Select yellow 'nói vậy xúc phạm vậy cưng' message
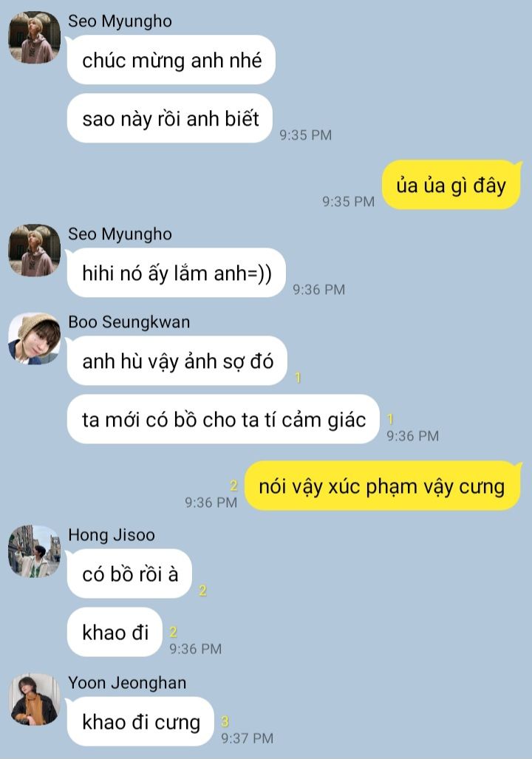 383,486
